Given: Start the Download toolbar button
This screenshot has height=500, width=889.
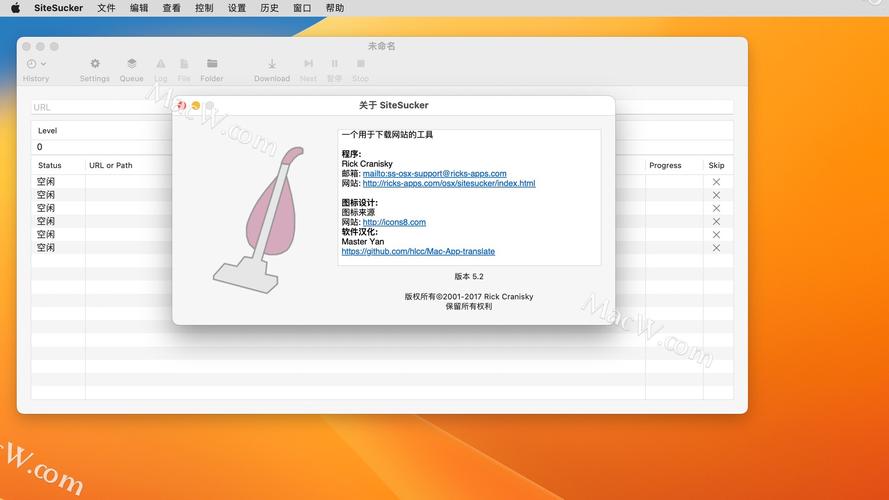Looking at the screenshot, I should (272, 63).
